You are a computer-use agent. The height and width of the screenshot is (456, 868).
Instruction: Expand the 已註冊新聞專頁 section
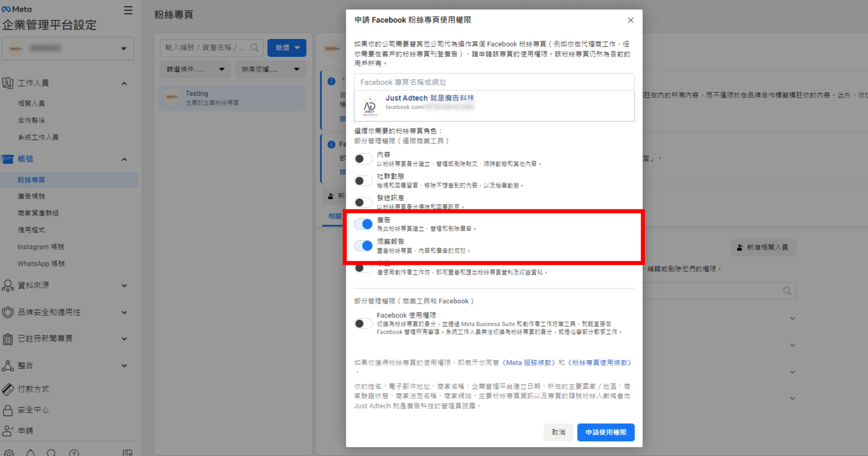coord(124,339)
